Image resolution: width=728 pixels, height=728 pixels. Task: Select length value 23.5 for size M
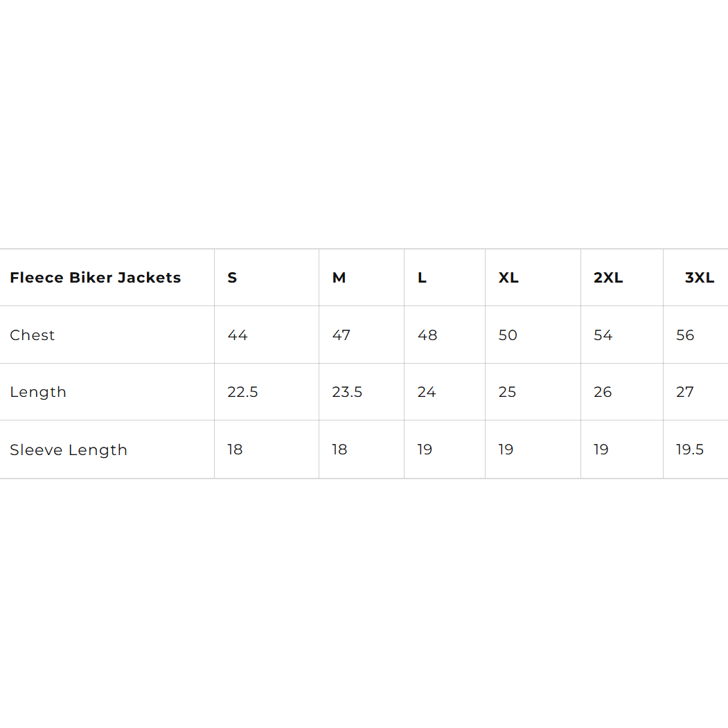tap(347, 392)
